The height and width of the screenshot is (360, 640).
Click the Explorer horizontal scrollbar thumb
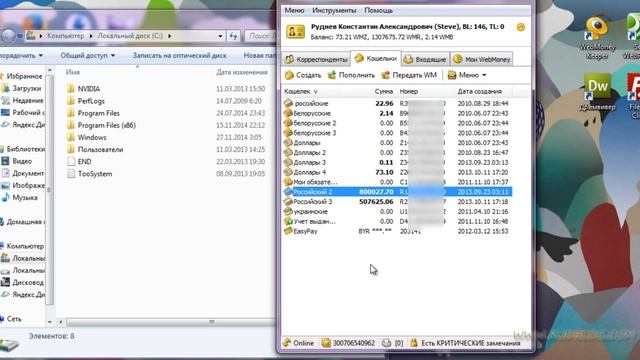pos(171,322)
